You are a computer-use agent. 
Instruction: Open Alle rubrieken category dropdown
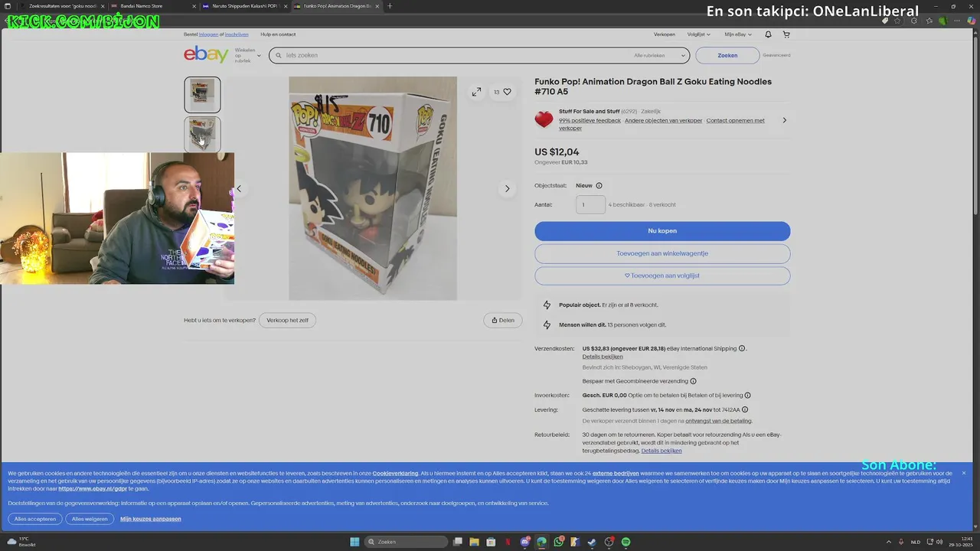click(659, 55)
